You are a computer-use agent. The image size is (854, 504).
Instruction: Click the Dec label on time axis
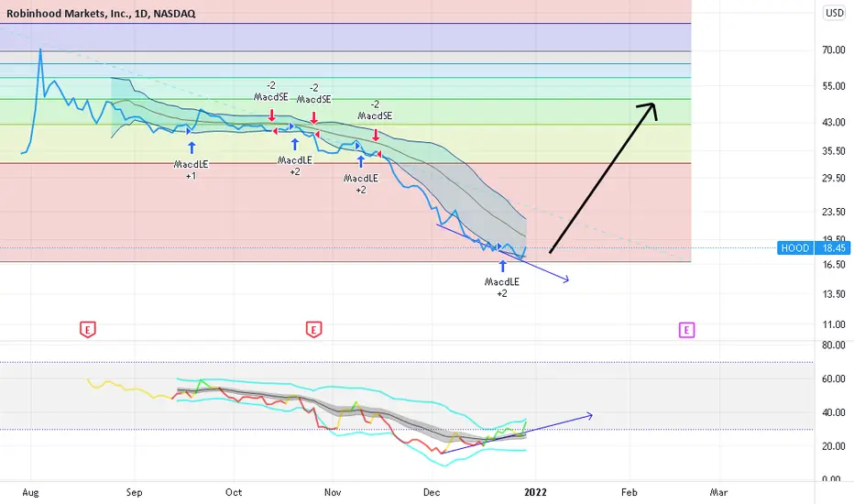click(432, 492)
